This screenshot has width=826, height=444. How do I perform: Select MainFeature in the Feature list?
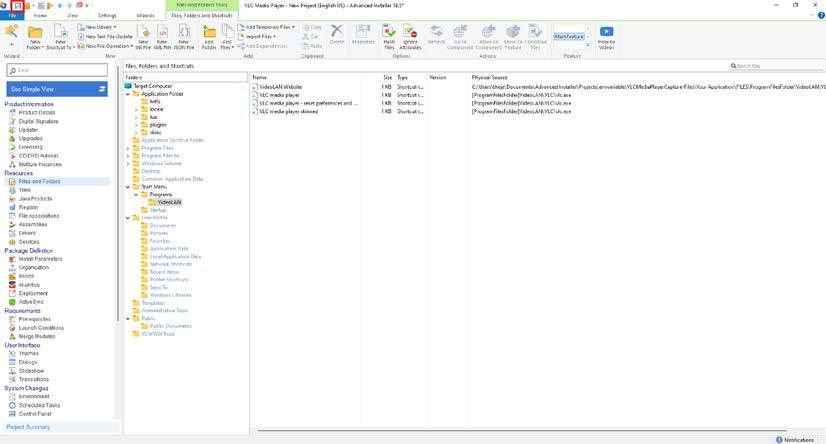point(569,37)
